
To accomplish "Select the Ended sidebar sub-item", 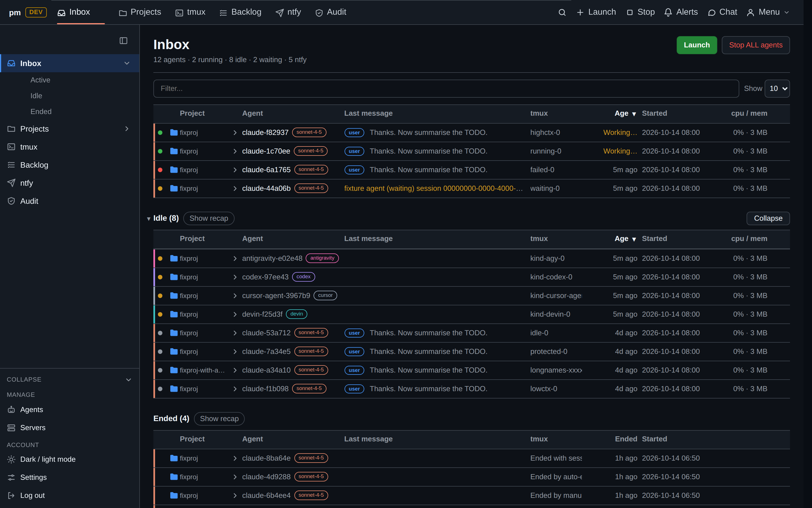I will pos(41,111).
